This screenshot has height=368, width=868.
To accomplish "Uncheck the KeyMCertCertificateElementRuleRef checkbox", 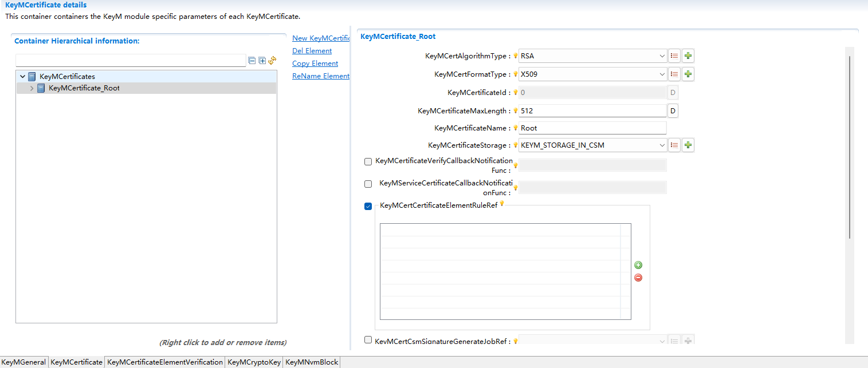I will [368, 206].
